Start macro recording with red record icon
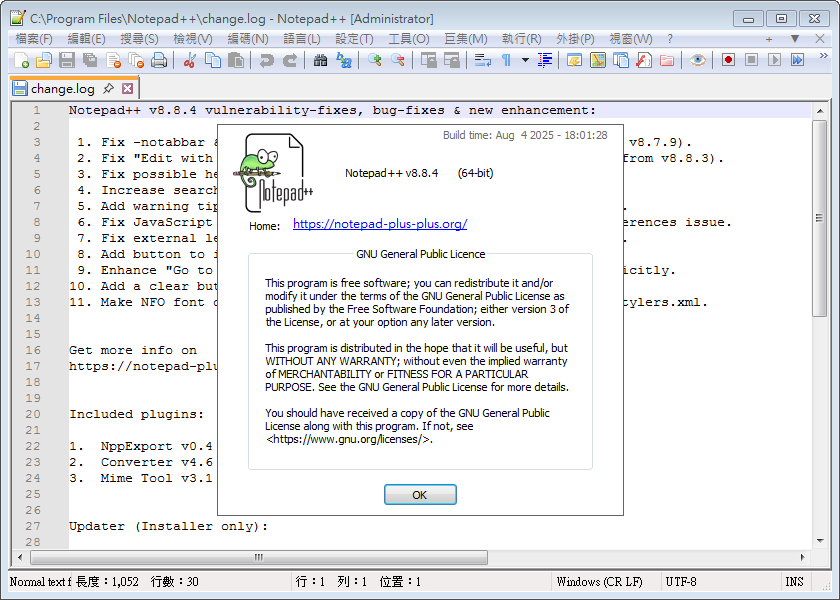 tap(728, 60)
